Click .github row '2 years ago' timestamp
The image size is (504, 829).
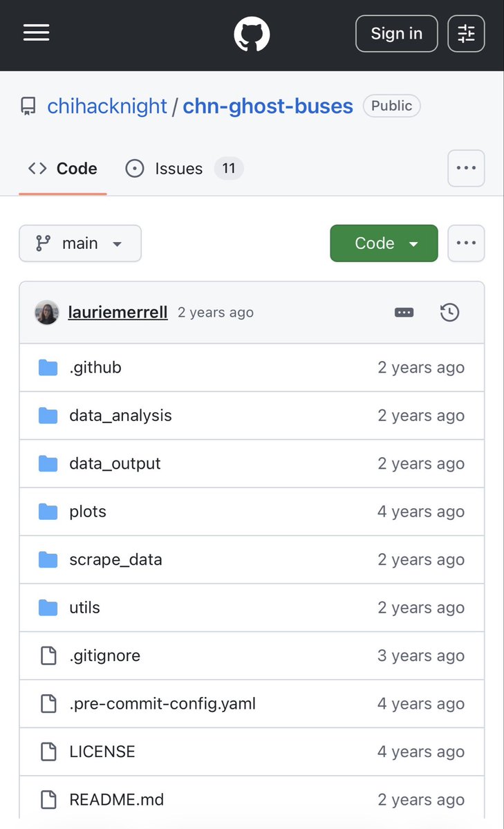421,367
